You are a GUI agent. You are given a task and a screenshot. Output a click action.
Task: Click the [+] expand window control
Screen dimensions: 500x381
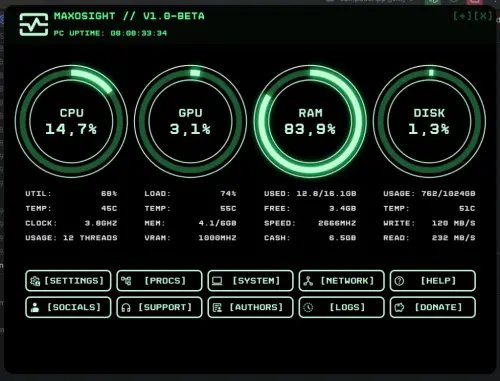[x=462, y=16]
